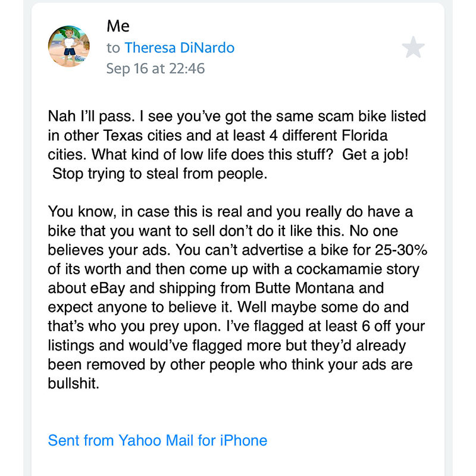This screenshot has width=476, height=476.
Task: Click the word 'Florida' in the first paragraph
Action: tap(364, 136)
